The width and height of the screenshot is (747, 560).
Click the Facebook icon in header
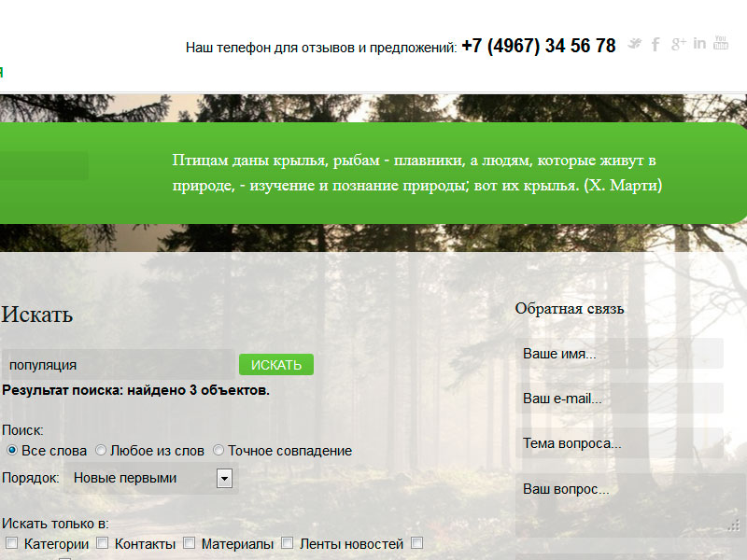655,44
